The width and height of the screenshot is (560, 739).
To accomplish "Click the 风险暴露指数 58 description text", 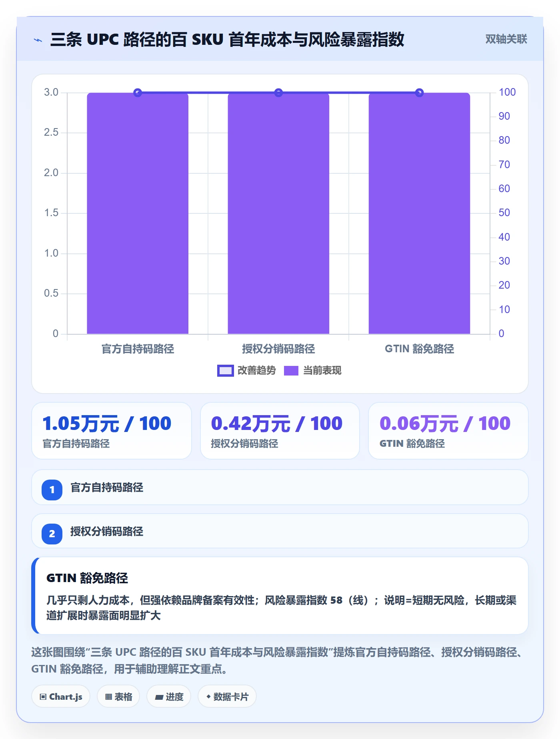I will coord(282,608).
